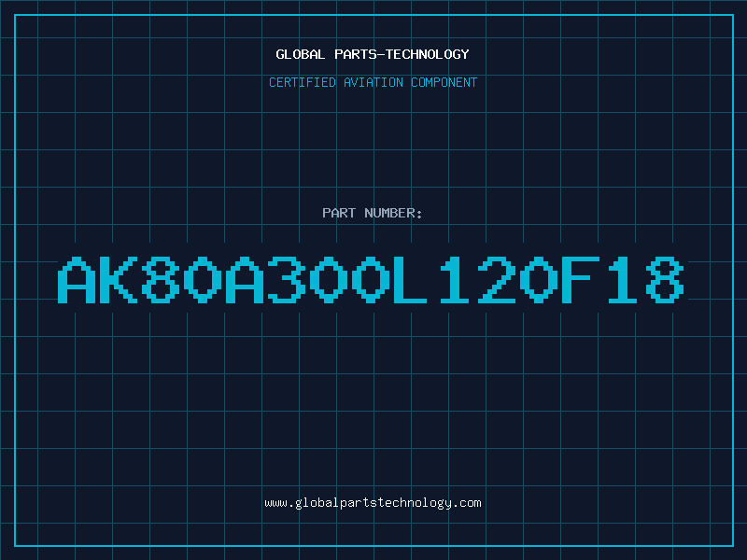Image resolution: width=747 pixels, height=560 pixels.
Task: Click the letter F in the part number
Action: tap(581, 279)
